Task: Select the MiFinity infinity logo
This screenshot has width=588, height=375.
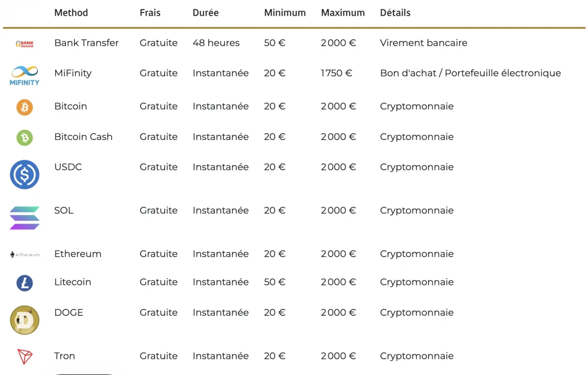Action: [24, 76]
